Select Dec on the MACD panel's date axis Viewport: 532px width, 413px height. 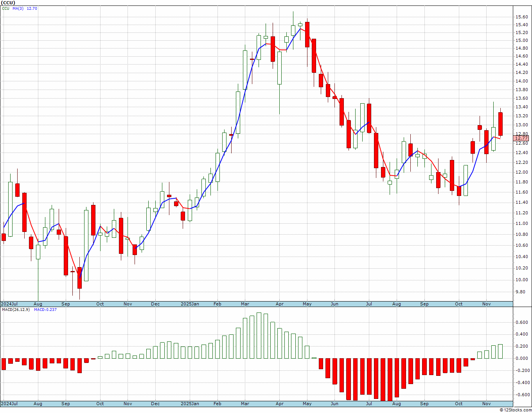point(155,404)
